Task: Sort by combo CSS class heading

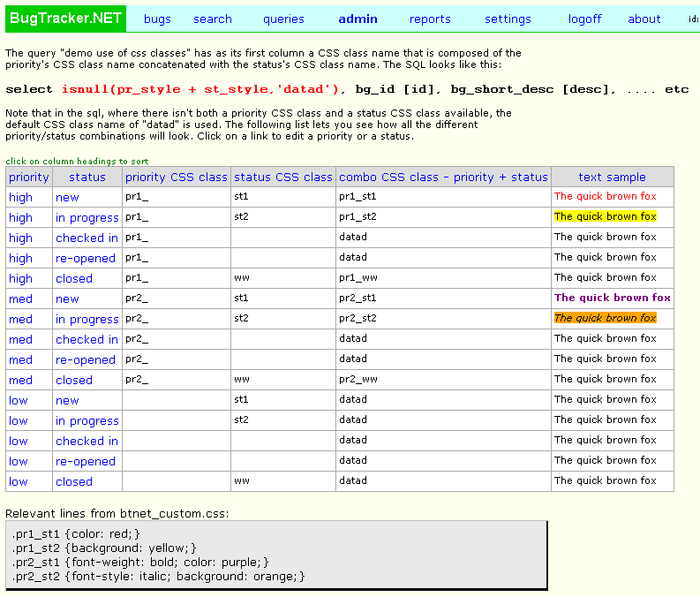Action: pyautogui.click(x=443, y=178)
